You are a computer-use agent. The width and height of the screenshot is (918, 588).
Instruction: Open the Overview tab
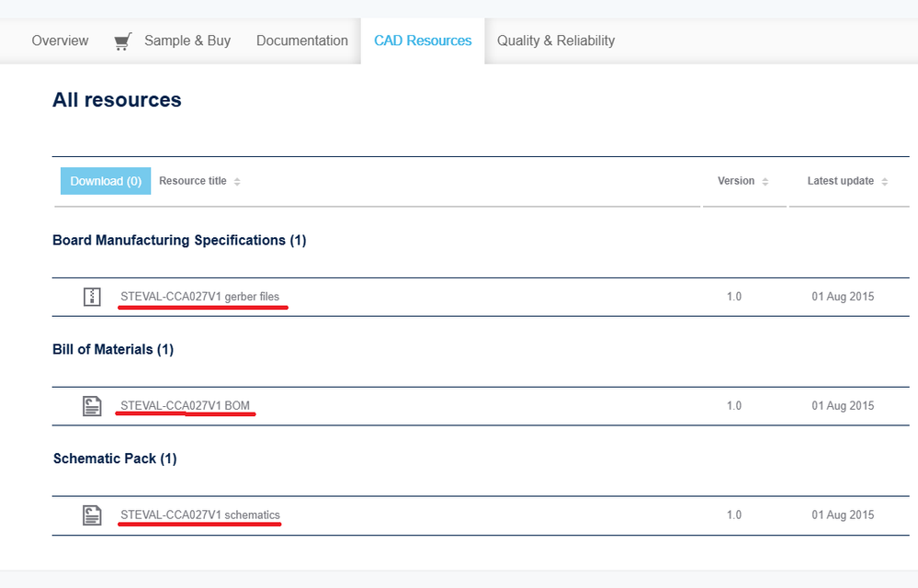point(60,40)
